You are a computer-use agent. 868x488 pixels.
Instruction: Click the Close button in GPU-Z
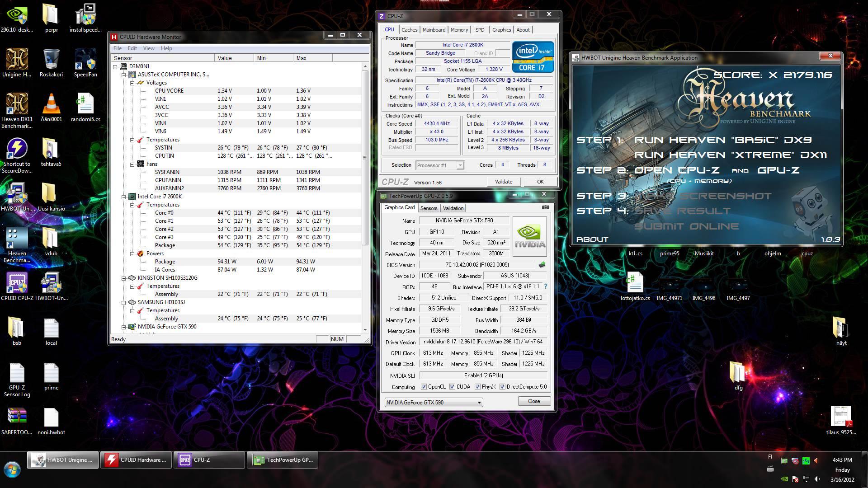pyautogui.click(x=534, y=401)
